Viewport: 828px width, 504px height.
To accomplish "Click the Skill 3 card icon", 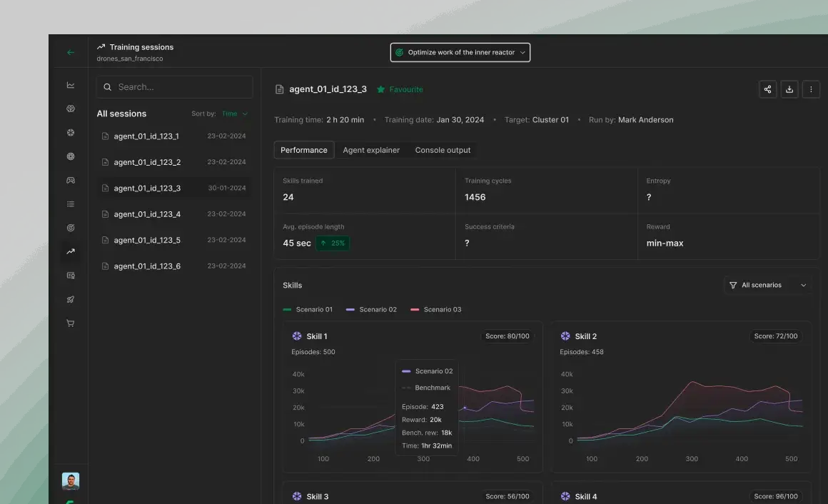I will 297,497.
